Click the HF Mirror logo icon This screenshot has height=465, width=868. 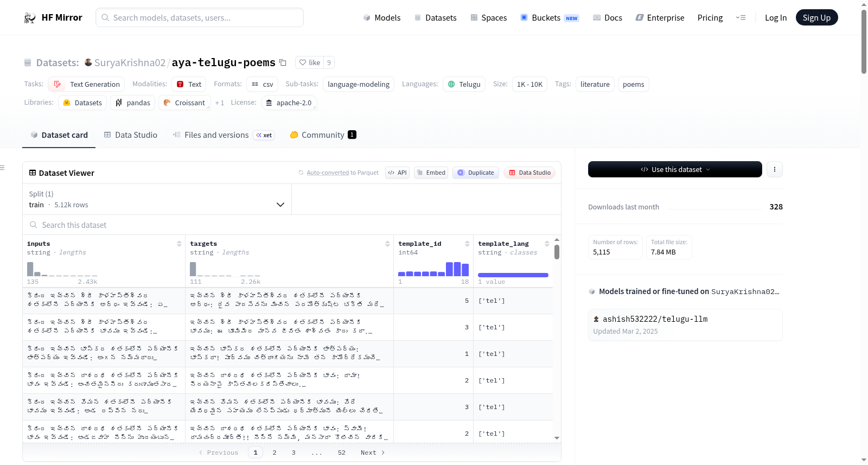pyautogui.click(x=30, y=18)
